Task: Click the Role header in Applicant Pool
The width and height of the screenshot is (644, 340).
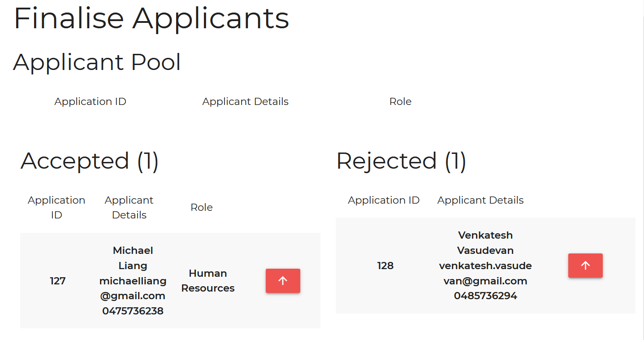Action: tap(400, 101)
